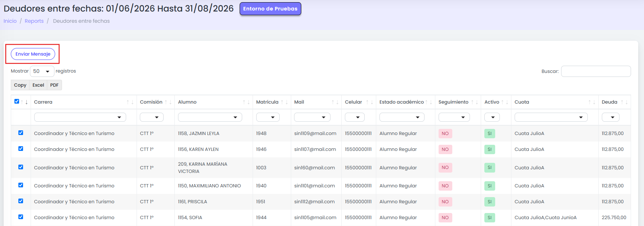This screenshot has height=226, width=644.
Task: Click the cell Cuota JulioA,Cuota JunioA
Action: click(x=546, y=218)
